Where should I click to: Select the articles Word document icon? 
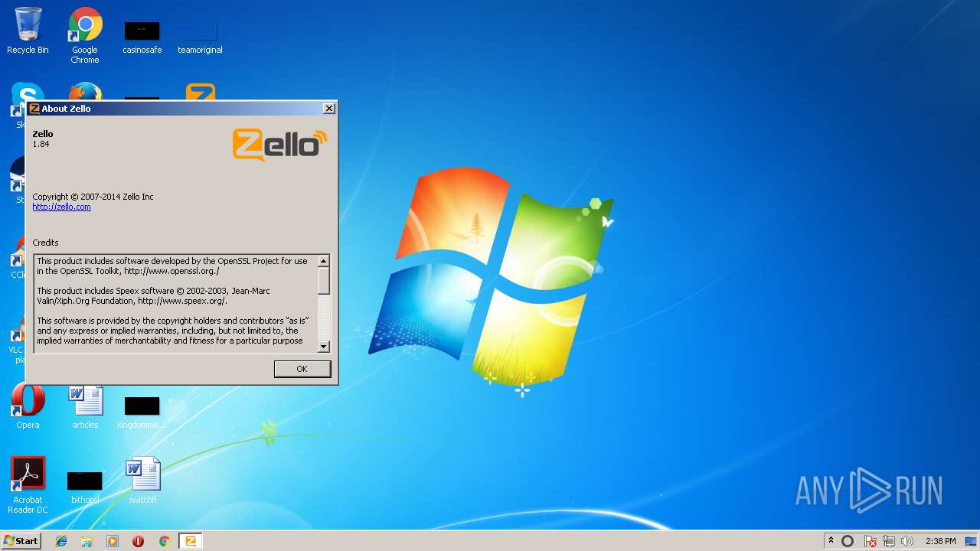tap(85, 406)
